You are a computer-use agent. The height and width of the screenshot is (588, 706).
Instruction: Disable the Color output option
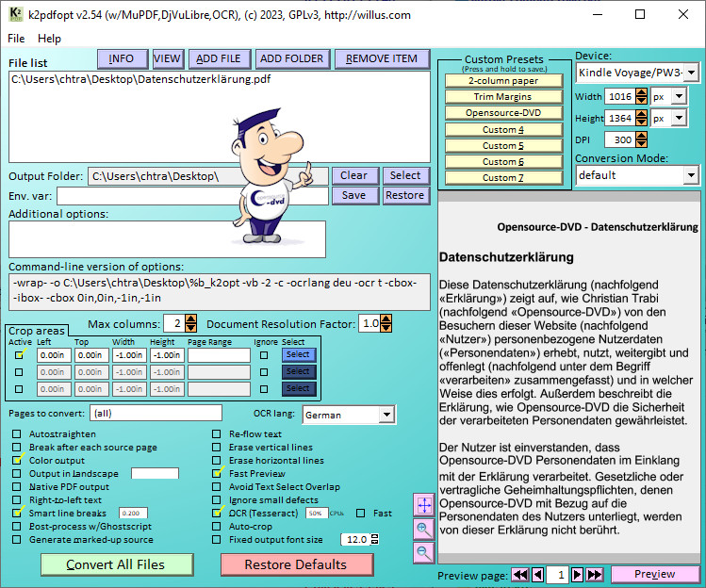coord(17,461)
